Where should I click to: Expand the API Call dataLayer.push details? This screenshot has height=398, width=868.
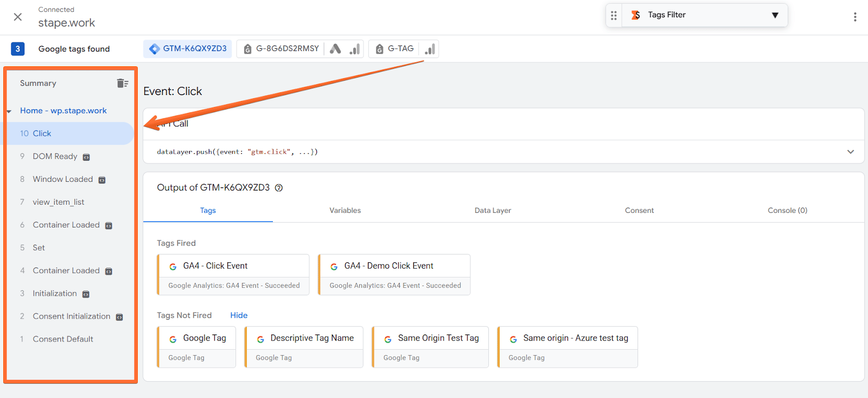point(851,152)
